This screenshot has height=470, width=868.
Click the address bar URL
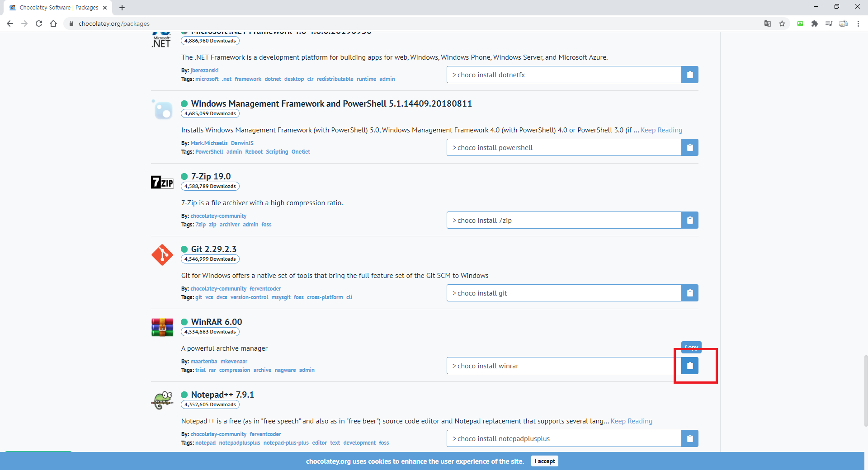(x=114, y=23)
